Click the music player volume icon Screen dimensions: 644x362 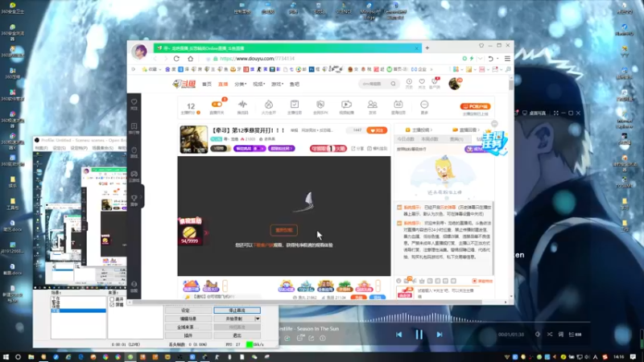coord(538,335)
